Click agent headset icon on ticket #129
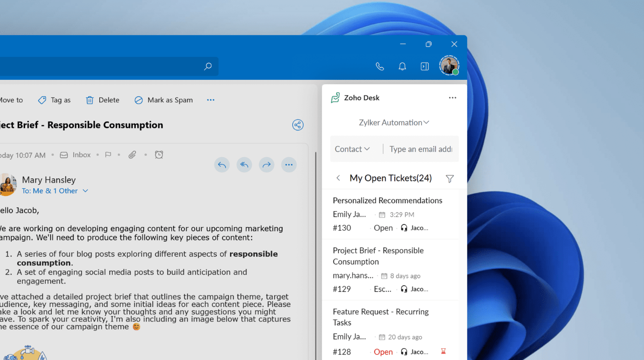This screenshot has width=644, height=360. point(404,289)
